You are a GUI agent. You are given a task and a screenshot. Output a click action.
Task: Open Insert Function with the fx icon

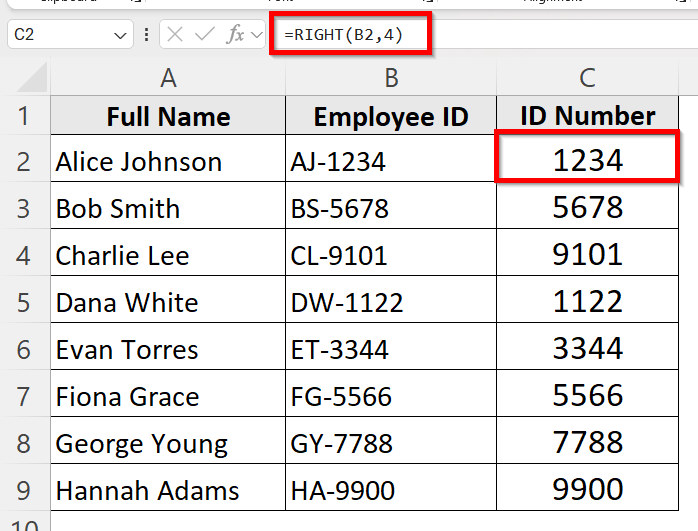click(236, 35)
